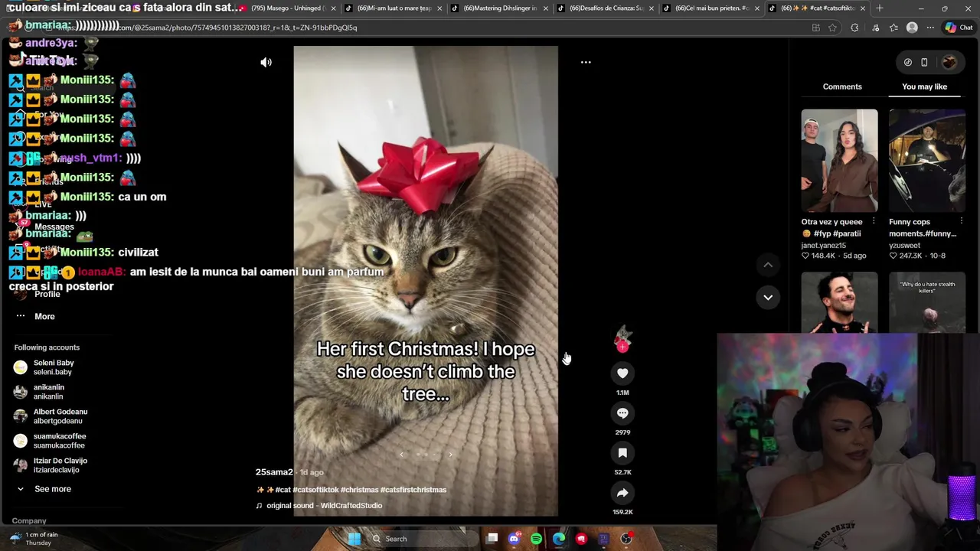The width and height of the screenshot is (980, 551).
Task: Bookmark the video with the save icon
Action: point(622,453)
